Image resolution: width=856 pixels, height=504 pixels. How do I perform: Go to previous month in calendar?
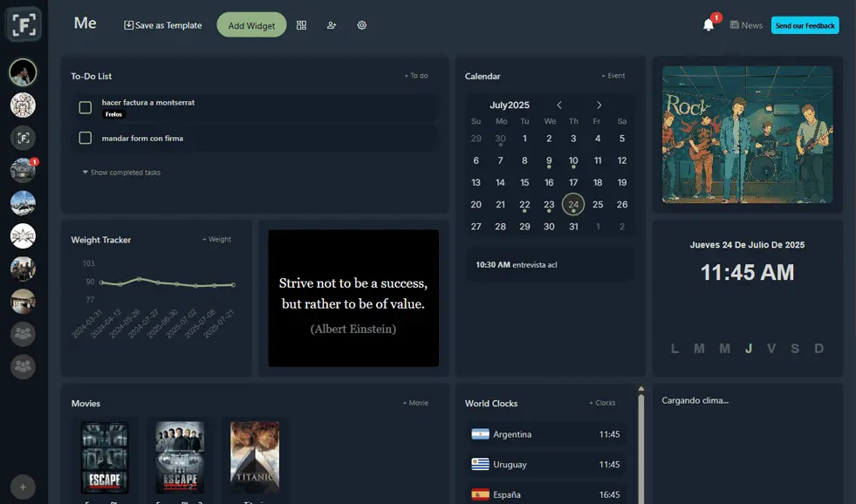coord(559,105)
